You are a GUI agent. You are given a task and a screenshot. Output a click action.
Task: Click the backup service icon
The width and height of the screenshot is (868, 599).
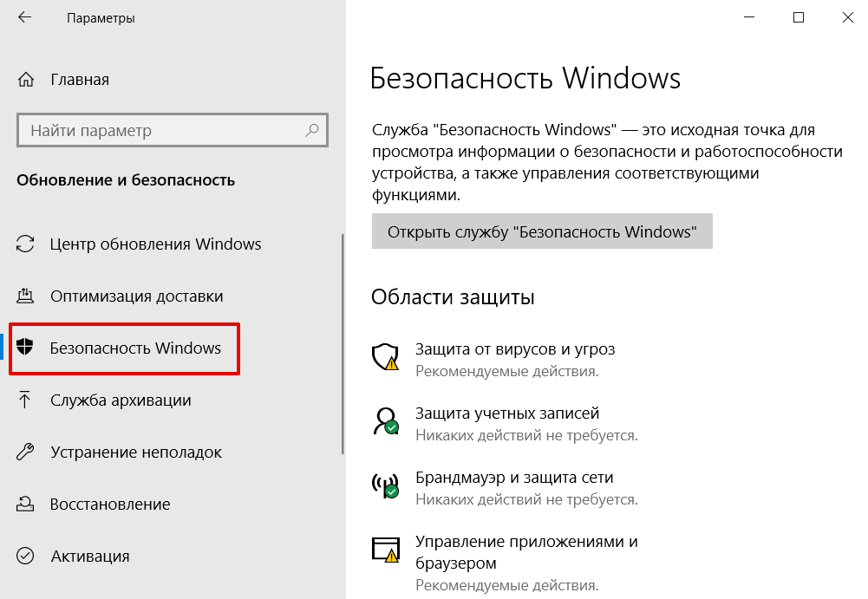(x=24, y=400)
